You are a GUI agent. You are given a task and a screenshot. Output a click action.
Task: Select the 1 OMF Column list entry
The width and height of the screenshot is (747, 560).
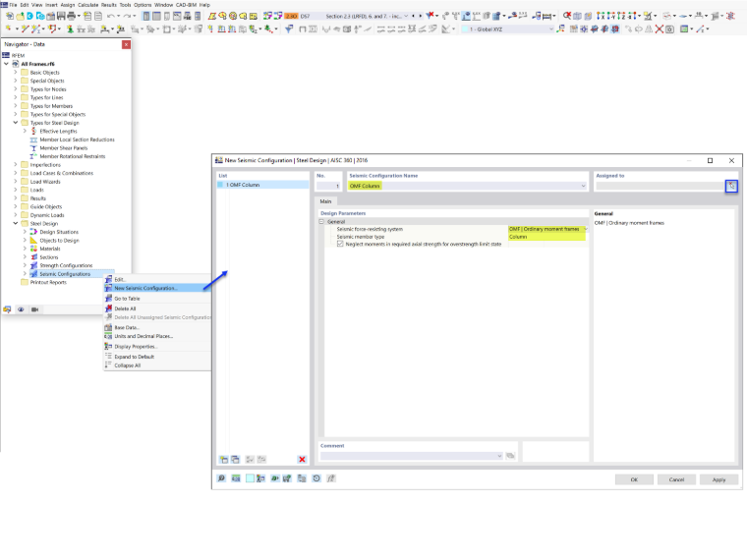pyautogui.click(x=262, y=185)
